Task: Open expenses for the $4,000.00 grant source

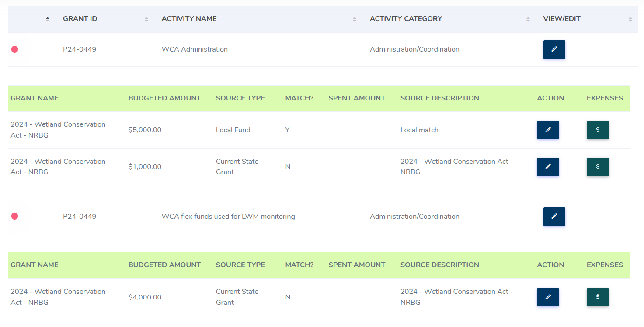Action: pyautogui.click(x=598, y=297)
